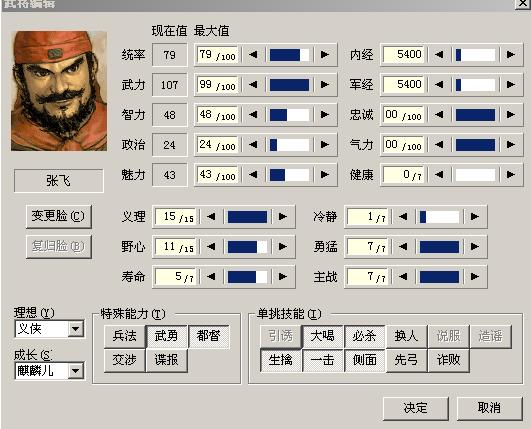Toggle the 兵法 special ability
Image resolution: width=531 pixels, height=429 pixels.
tap(125, 336)
